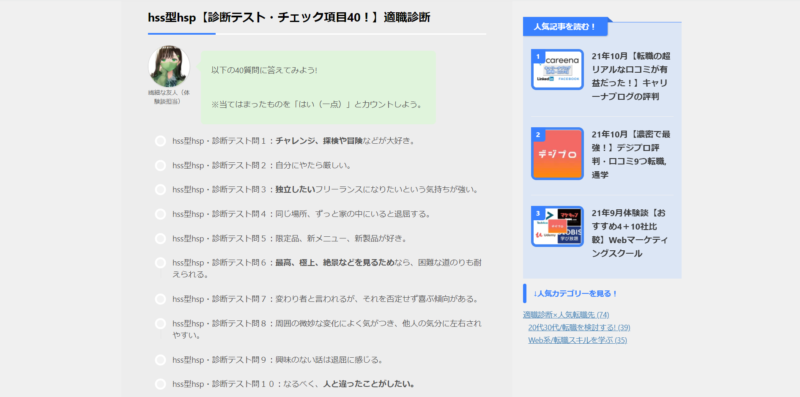Select radio button for 診断テスト問2
Viewport: 800px width, 397px height.
tap(160, 165)
